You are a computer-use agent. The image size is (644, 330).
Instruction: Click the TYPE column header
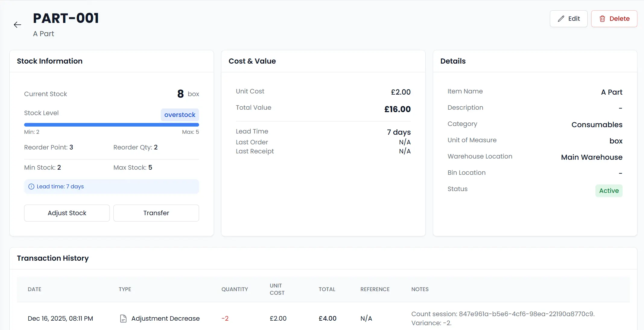click(125, 289)
